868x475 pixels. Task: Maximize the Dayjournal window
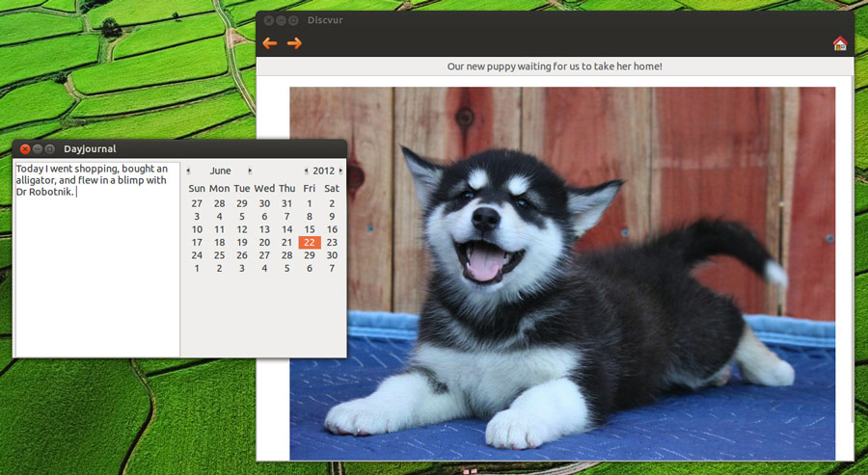click(50, 148)
